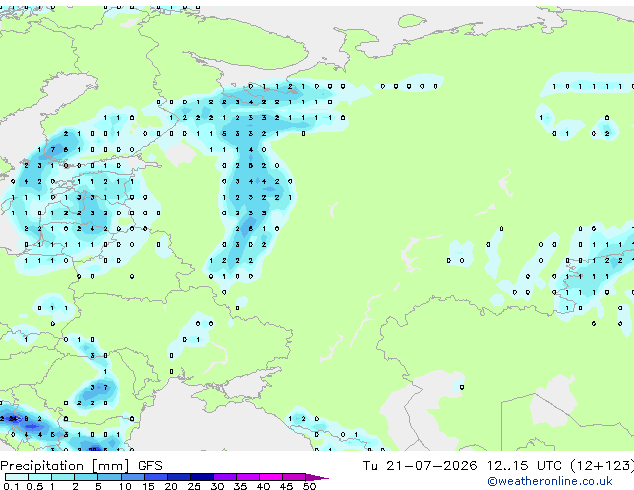Click the '0.1' legend scale label
634x490 pixels.
11,486
